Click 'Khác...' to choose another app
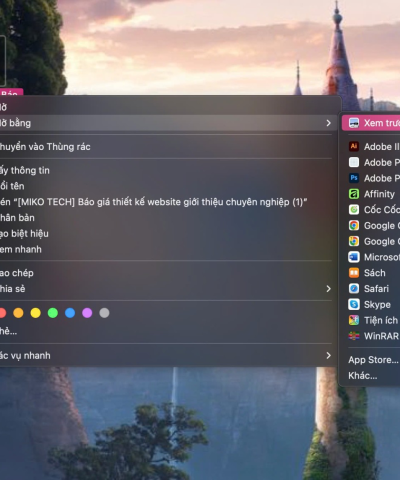Screen dimensions: 400x480 tap(363, 376)
